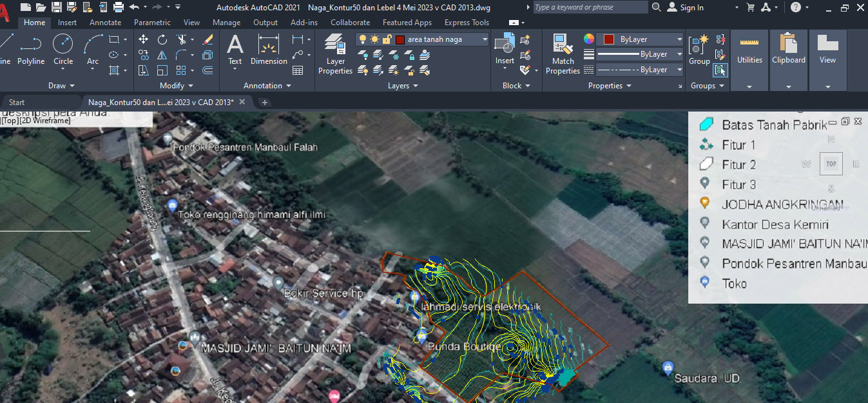Toggle the layer freeze sun icon
This screenshot has height=403, width=868.
pos(374,39)
